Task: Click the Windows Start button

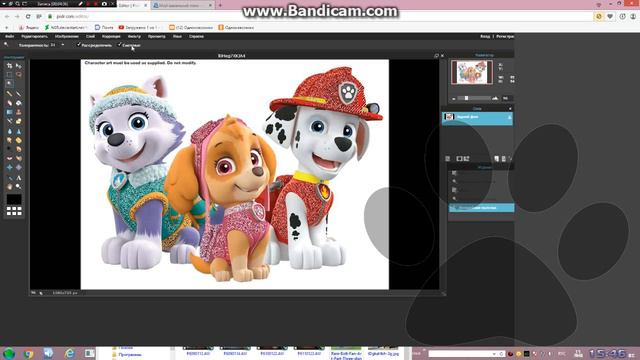Action: pos(9,353)
